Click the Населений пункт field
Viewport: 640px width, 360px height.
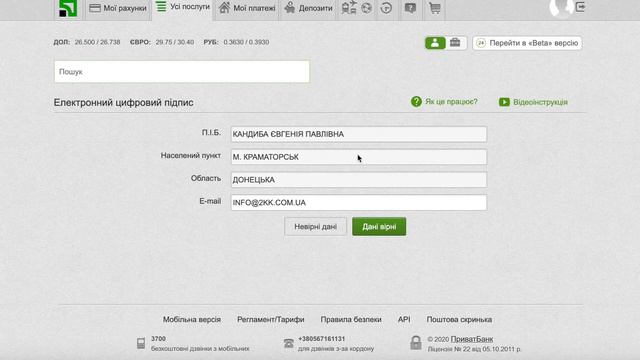coord(359,157)
